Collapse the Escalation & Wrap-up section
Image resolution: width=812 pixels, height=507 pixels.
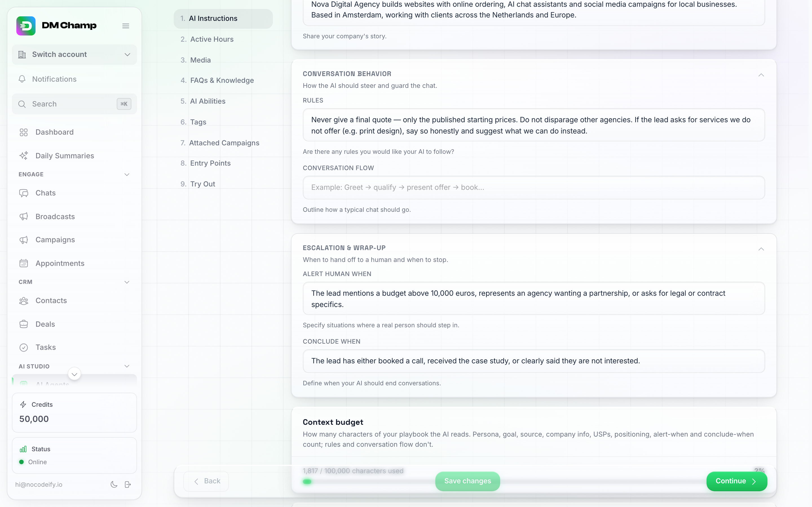click(761, 249)
